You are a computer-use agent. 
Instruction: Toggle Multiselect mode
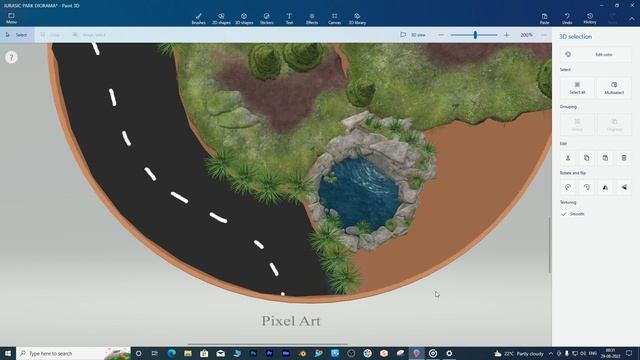pyautogui.click(x=614, y=88)
